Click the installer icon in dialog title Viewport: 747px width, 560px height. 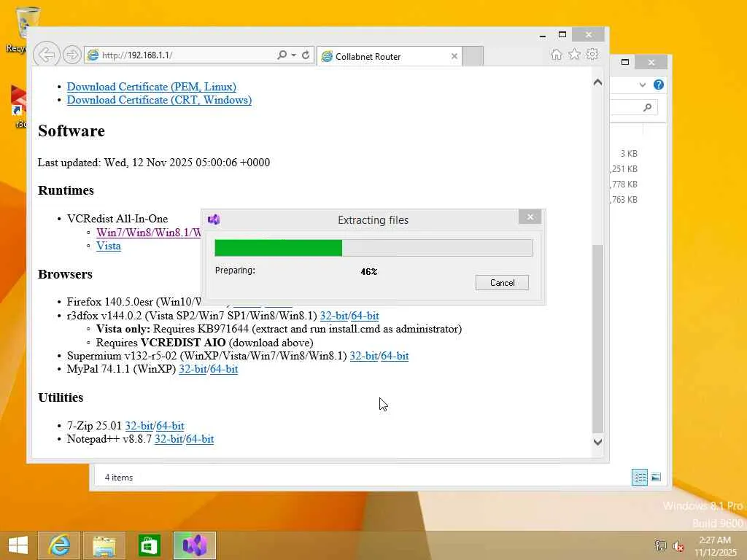214,219
